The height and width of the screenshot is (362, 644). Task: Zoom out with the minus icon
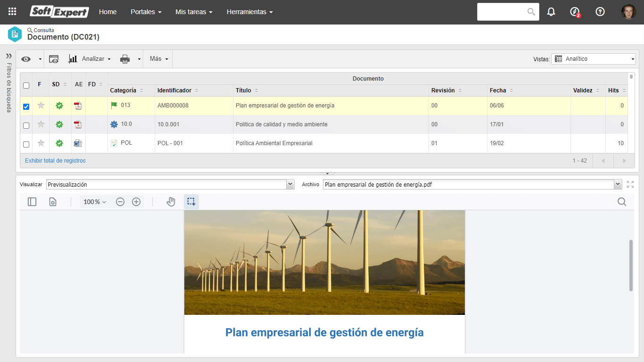(x=120, y=202)
